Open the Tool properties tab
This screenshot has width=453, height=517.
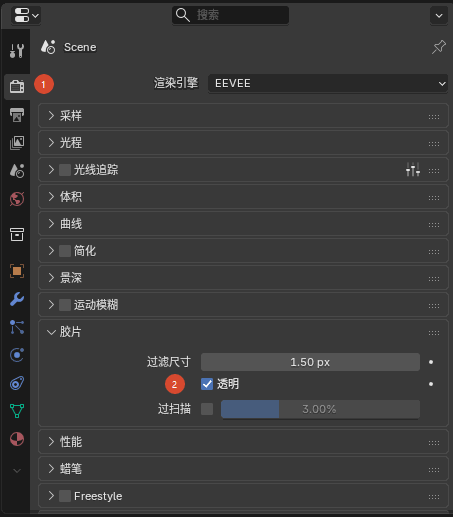(17, 51)
